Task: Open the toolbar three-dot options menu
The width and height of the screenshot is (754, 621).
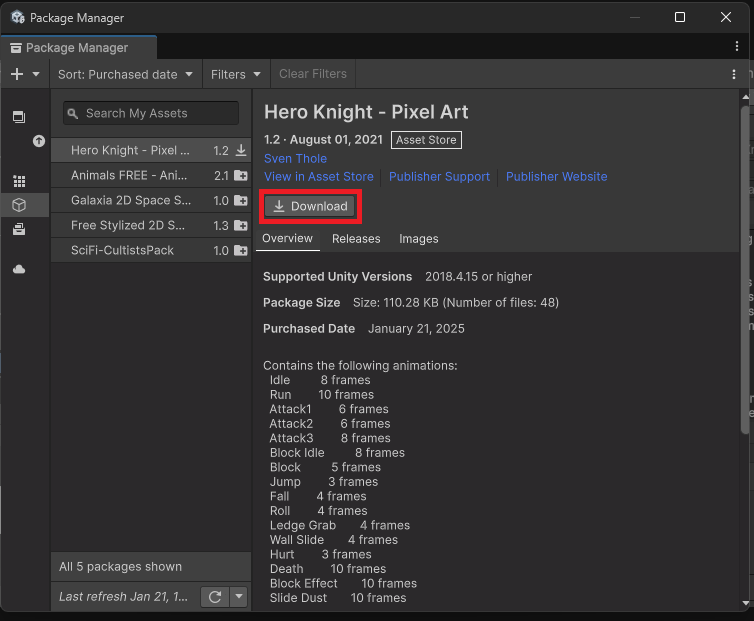Action: [733, 74]
